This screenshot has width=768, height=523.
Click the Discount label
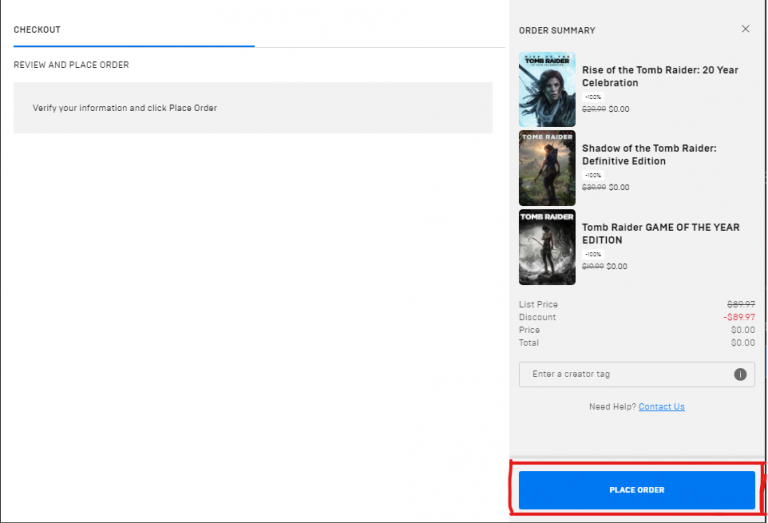pos(537,317)
